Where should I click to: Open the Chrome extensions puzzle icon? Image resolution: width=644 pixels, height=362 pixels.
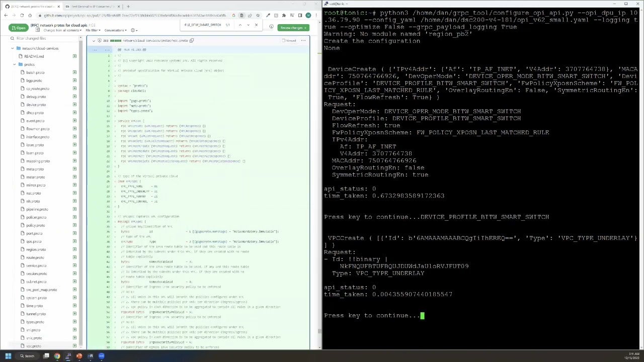[x=284, y=16]
